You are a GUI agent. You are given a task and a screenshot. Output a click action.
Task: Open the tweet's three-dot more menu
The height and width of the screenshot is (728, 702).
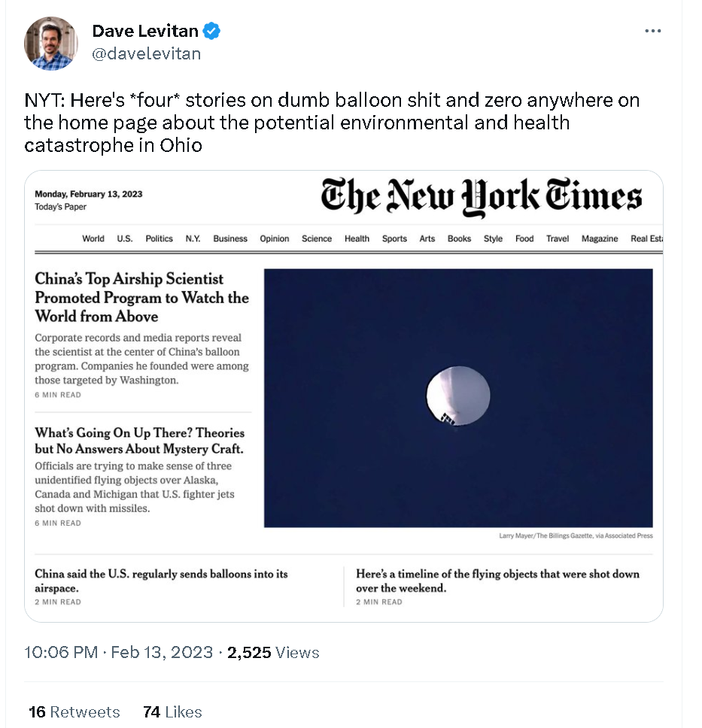click(653, 31)
